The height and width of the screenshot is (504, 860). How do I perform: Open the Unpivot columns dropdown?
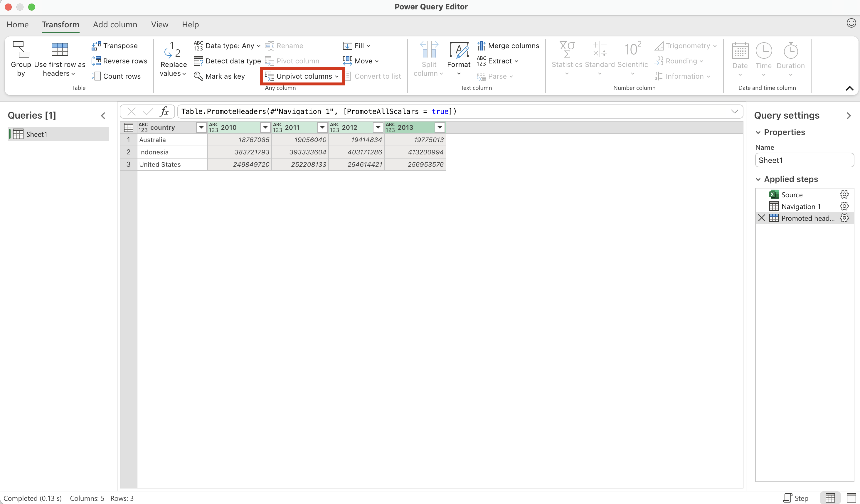coord(337,76)
